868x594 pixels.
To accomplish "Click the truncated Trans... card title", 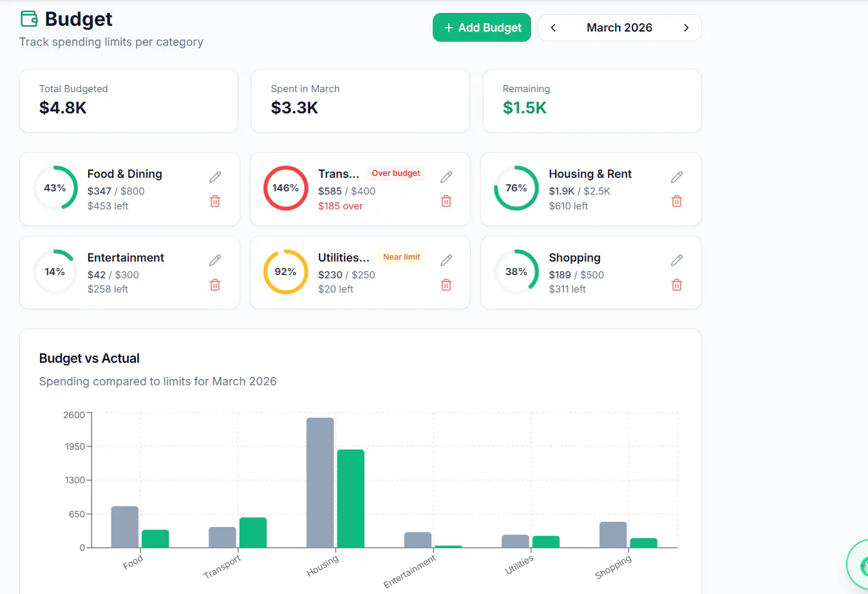I will point(339,174).
